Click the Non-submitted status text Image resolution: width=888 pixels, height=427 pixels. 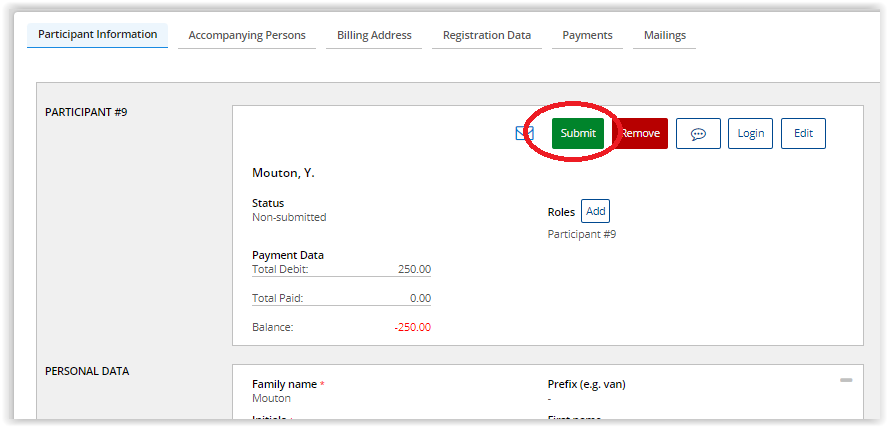pyautogui.click(x=289, y=217)
